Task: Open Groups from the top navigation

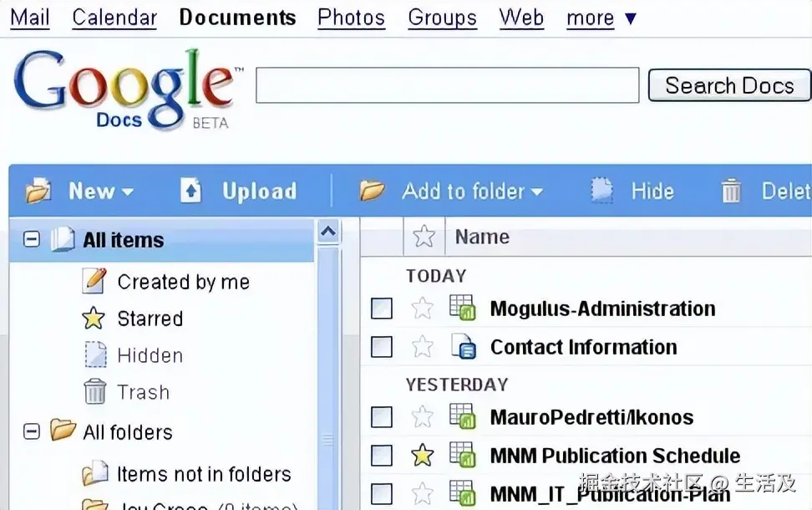Action: tap(442, 18)
